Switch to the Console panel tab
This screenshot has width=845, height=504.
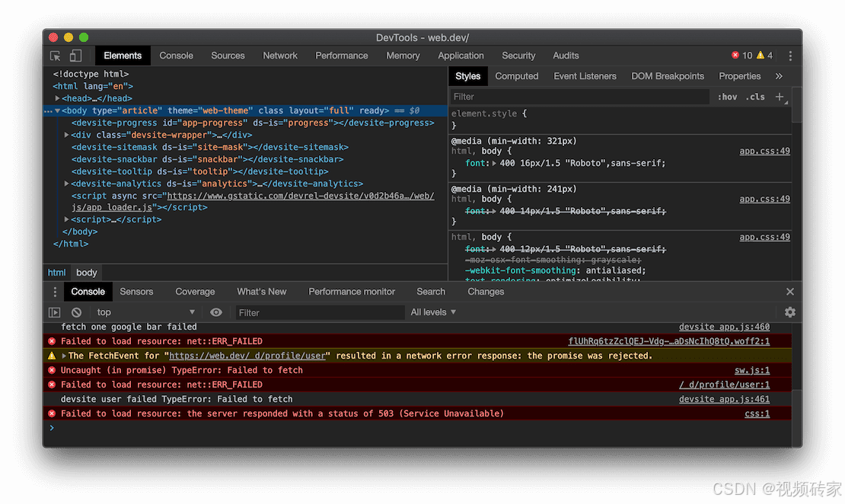click(176, 56)
